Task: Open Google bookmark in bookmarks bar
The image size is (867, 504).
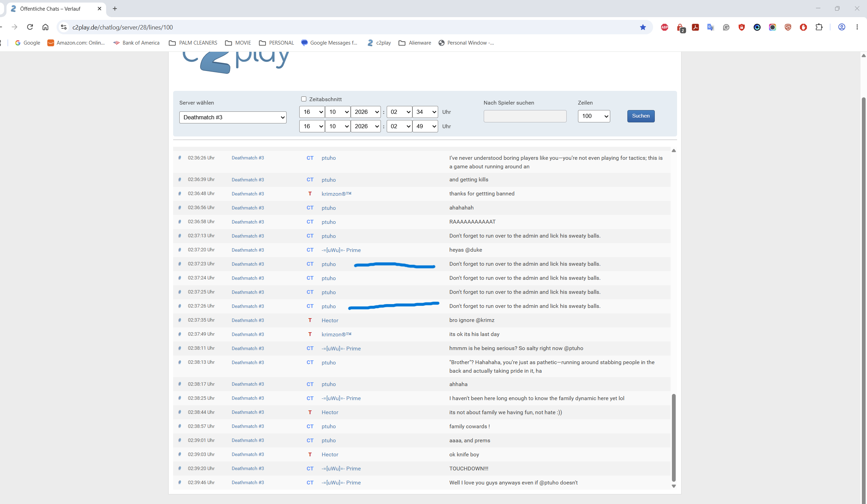Action: 27,43
